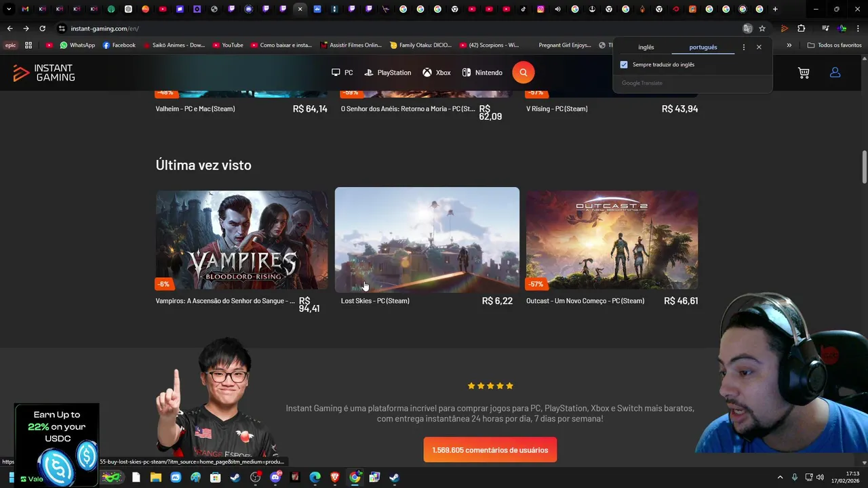868x488 pixels.
Task: Open the PC platform menu
Action: click(x=342, y=73)
